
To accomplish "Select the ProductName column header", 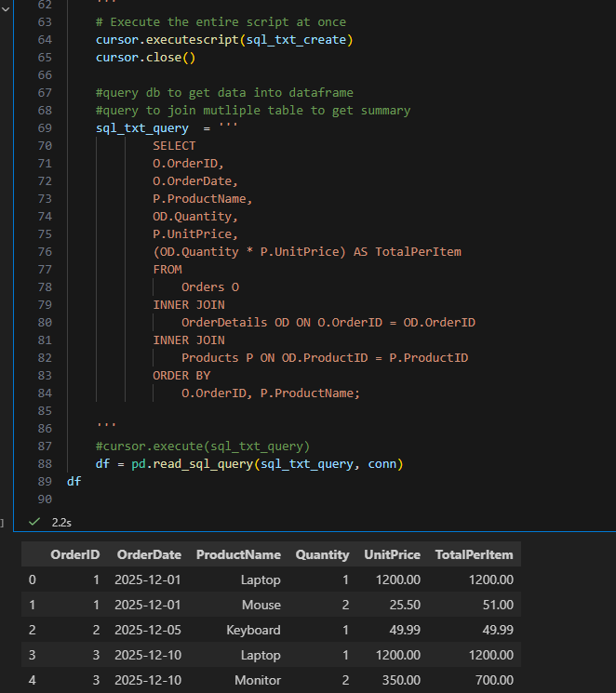I will pyautogui.click(x=238, y=554).
